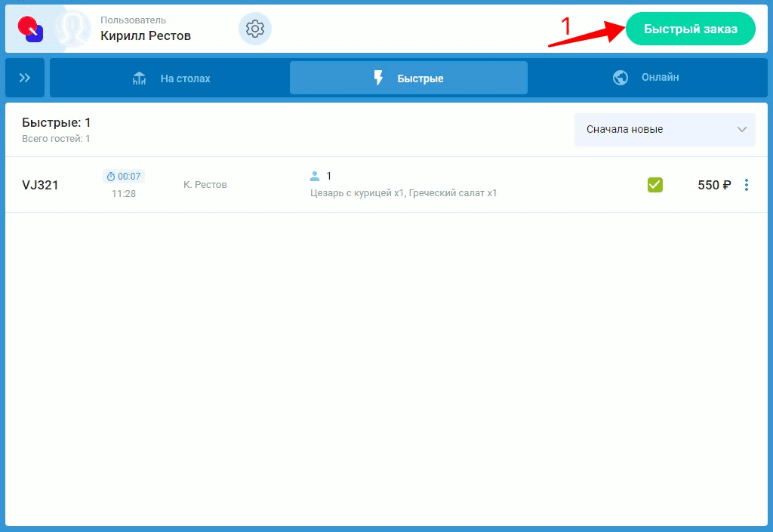Open the Онлайн tab
Image resolution: width=773 pixels, height=532 pixels.
click(646, 77)
